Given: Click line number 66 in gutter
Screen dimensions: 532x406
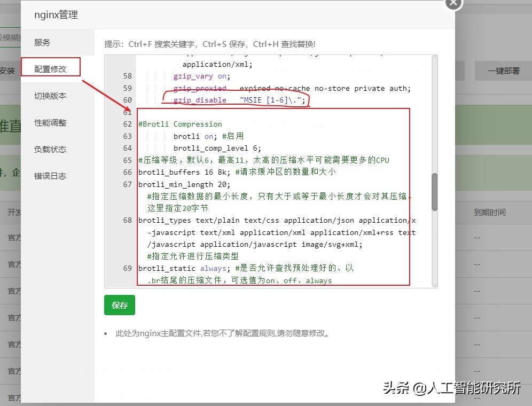Looking at the screenshot, I should tap(127, 173).
